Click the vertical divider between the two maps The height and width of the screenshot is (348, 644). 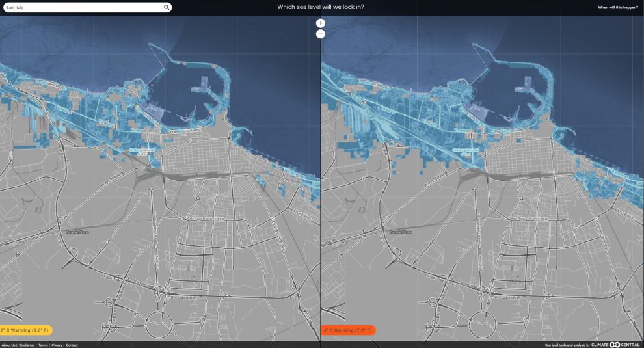[x=321, y=195]
